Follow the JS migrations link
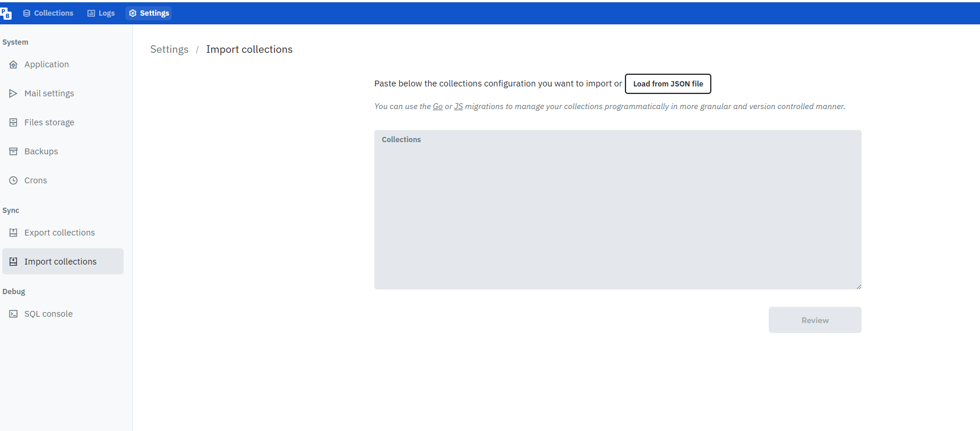Image resolution: width=980 pixels, height=431 pixels. click(458, 107)
